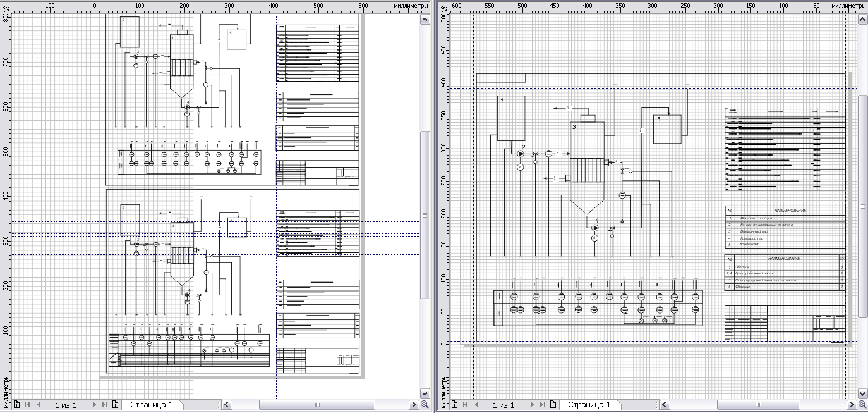Viewport: 868px width, 413px height.
Task: Click right window horizontal scroll left arrow
Action: tap(665, 405)
